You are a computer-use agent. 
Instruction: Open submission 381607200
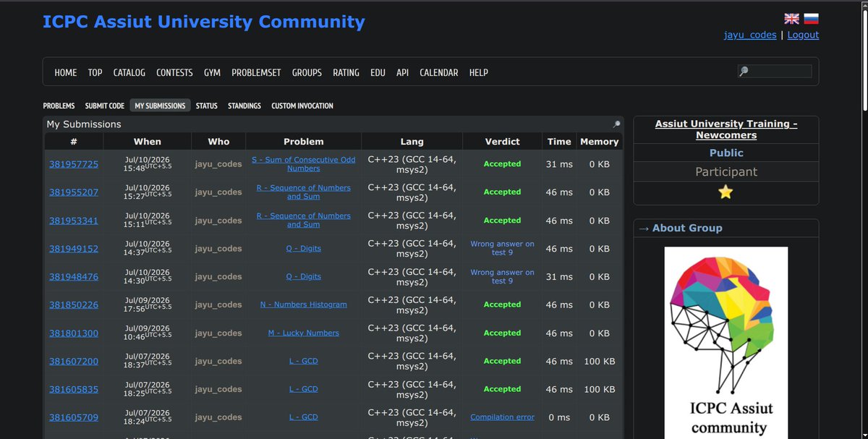74,362
